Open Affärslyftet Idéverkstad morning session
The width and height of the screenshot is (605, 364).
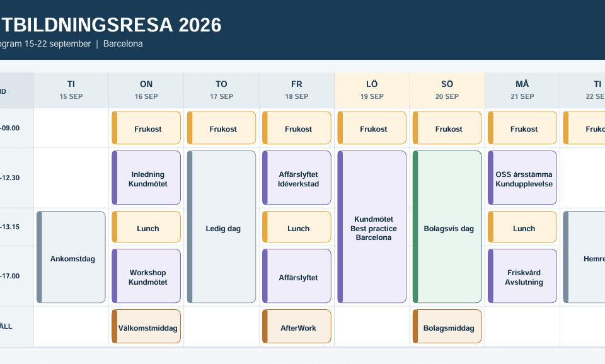point(297,178)
